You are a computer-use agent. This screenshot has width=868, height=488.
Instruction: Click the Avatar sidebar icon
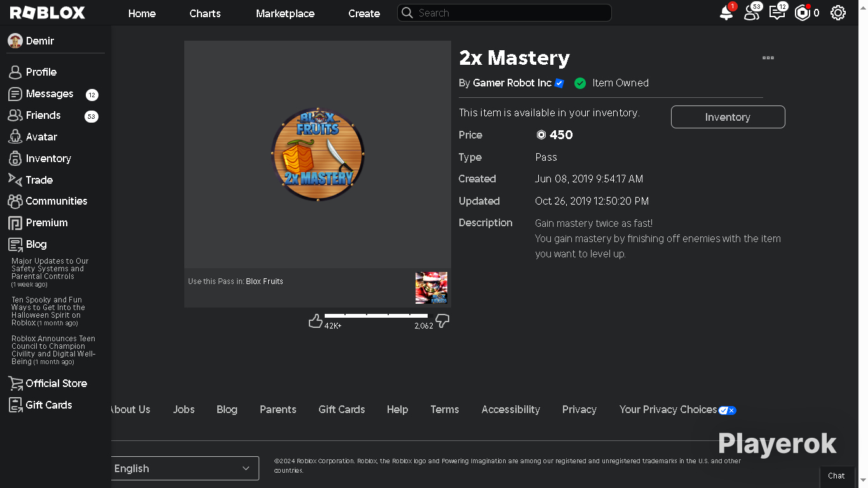point(15,137)
